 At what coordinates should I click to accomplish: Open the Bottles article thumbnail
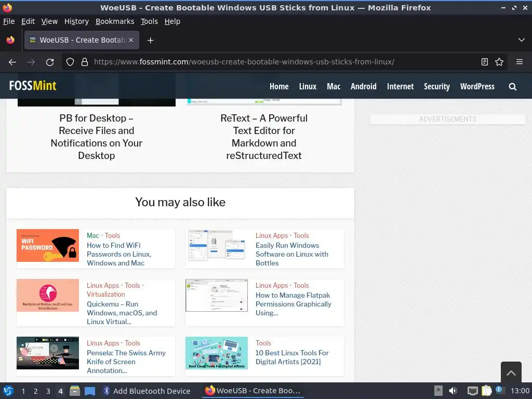tap(217, 245)
